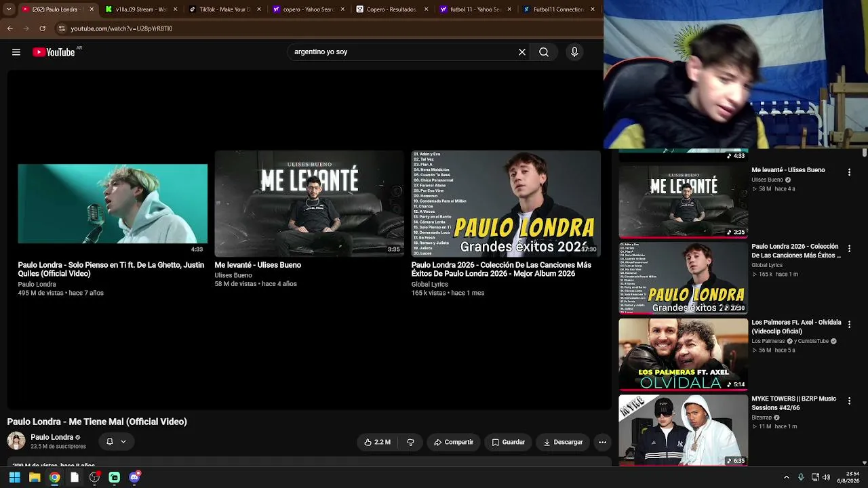Switch to the Futbol11 Connection tab
Screen dimensions: 868x488
click(x=559, y=9)
